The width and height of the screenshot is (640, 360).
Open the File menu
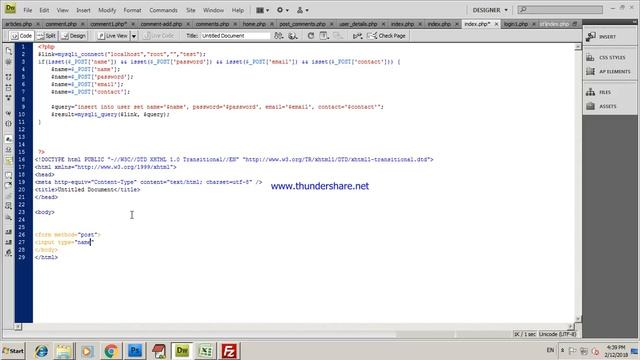pyautogui.click(x=28, y=10)
